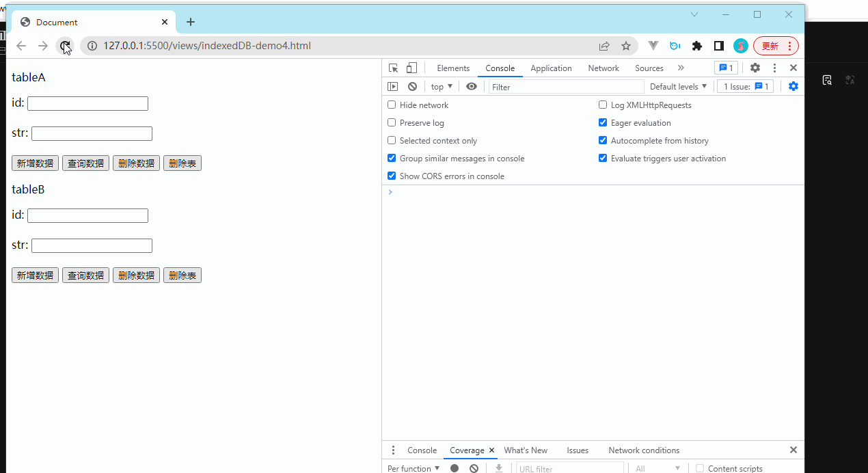
Task: Enable the Preserve log checkbox
Action: [x=392, y=122]
